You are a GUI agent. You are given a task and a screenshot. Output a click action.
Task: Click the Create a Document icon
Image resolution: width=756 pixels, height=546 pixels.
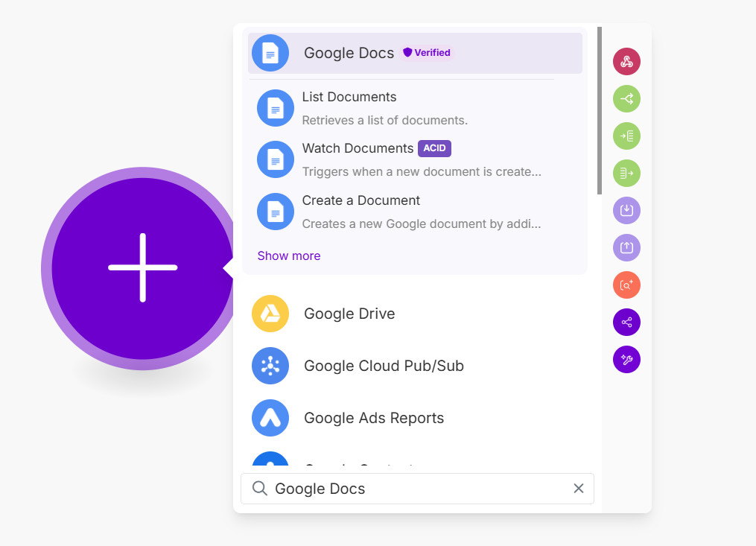point(276,212)
